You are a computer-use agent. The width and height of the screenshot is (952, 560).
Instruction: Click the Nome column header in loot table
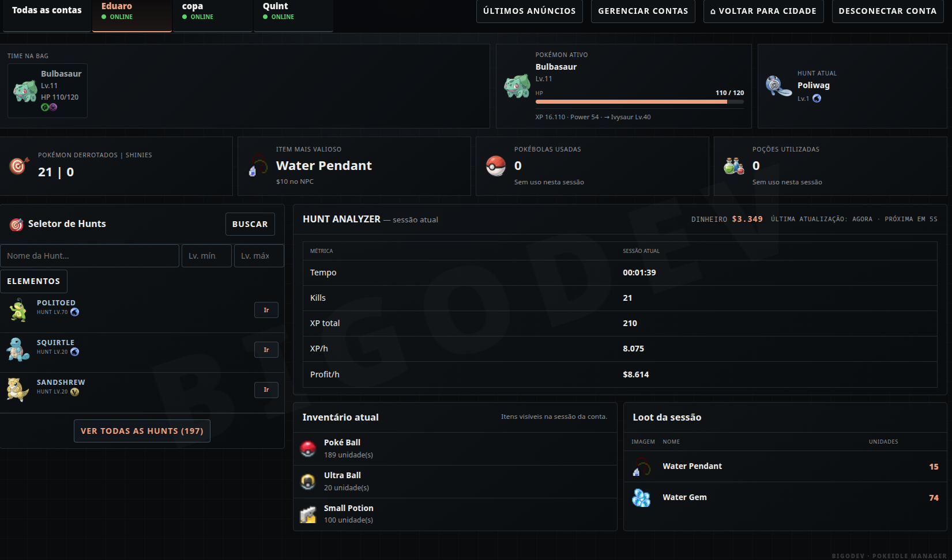(671, 442)
